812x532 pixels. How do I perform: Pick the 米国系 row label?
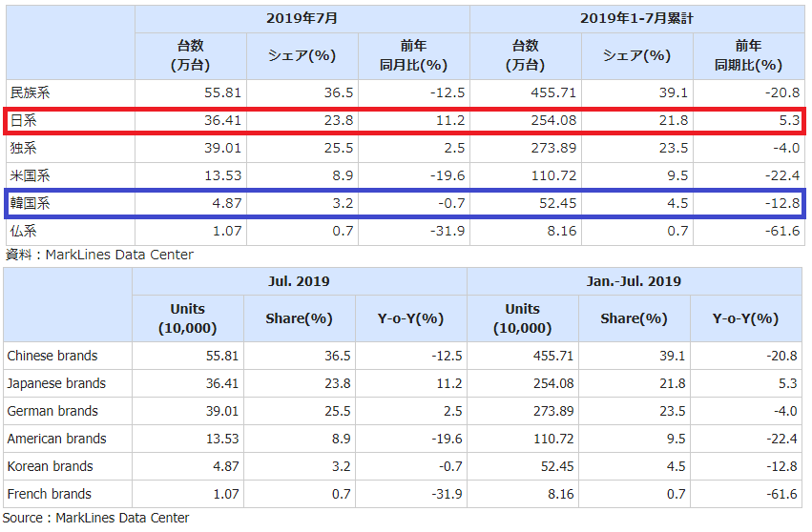(x=29, y=176)
